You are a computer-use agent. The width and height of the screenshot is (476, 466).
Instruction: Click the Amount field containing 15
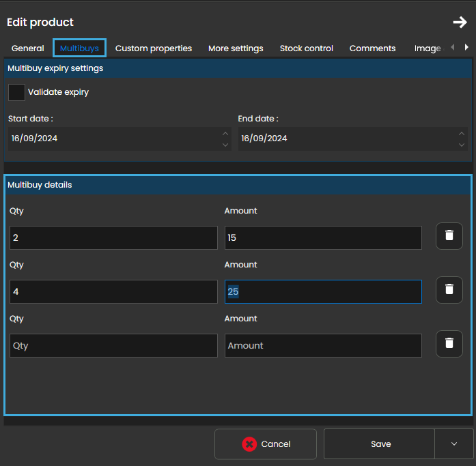click(x=322, y=238)
